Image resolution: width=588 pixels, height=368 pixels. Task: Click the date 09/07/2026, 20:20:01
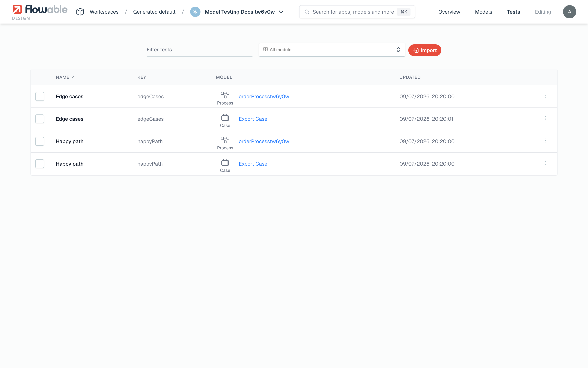(x=426, y=119)
